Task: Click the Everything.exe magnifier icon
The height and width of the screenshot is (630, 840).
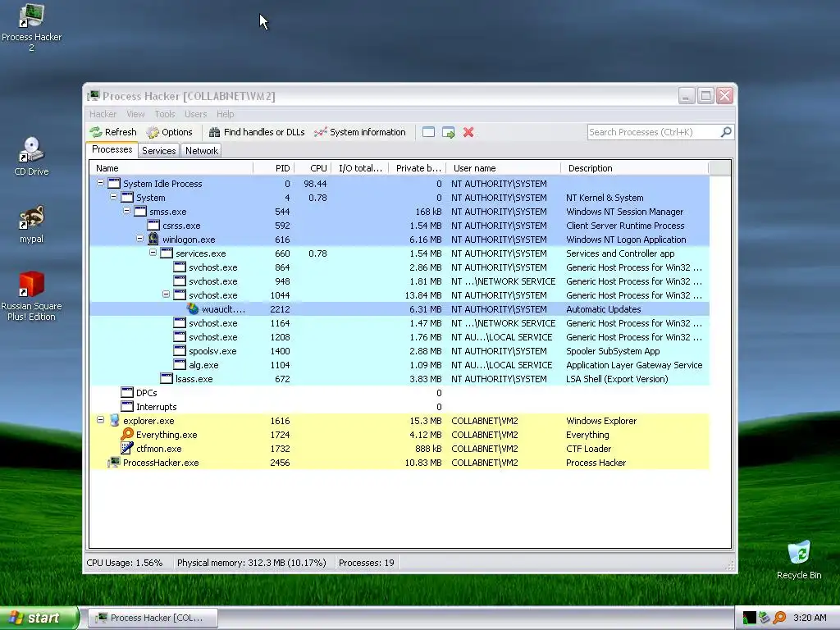Action: [127, 434]
